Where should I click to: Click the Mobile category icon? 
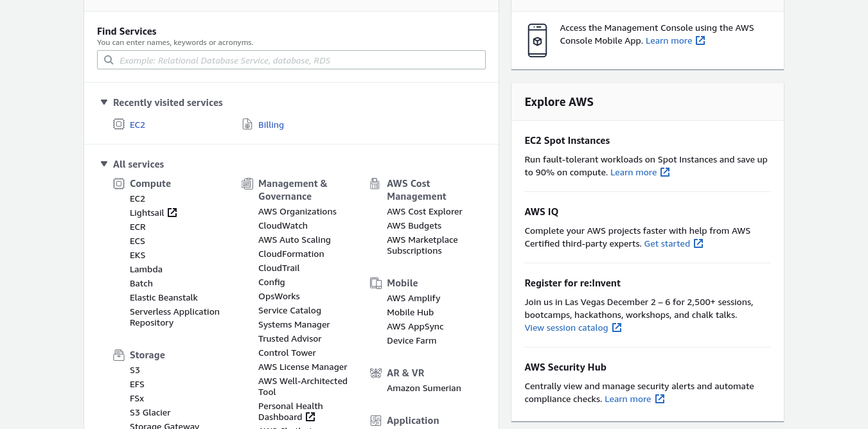376,283
